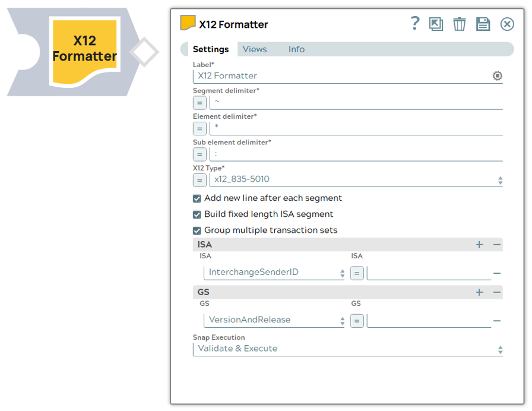Click the gear icon in the Label field
Viewport: 532px width, 411px height.
pyautogui.click(x=498, y=76)
